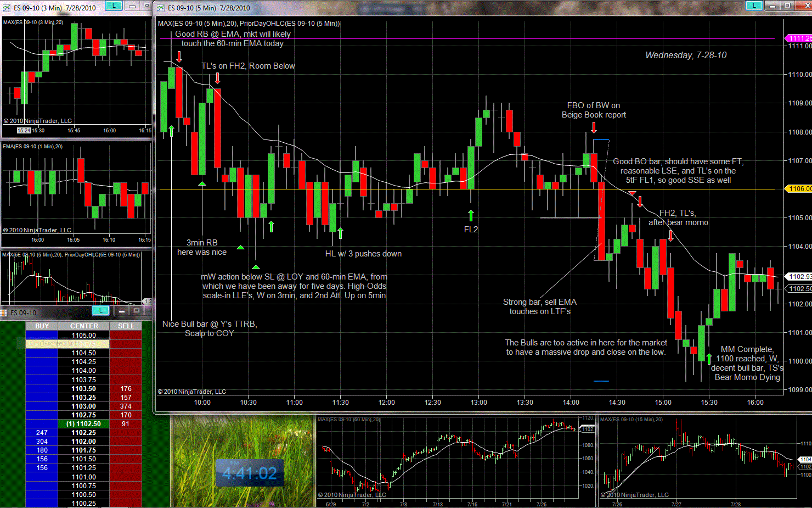Image resolution: width=812 pixels, height=508 pixels.
Task: Click the BUY column header
Action: click(x=42, y=326)
